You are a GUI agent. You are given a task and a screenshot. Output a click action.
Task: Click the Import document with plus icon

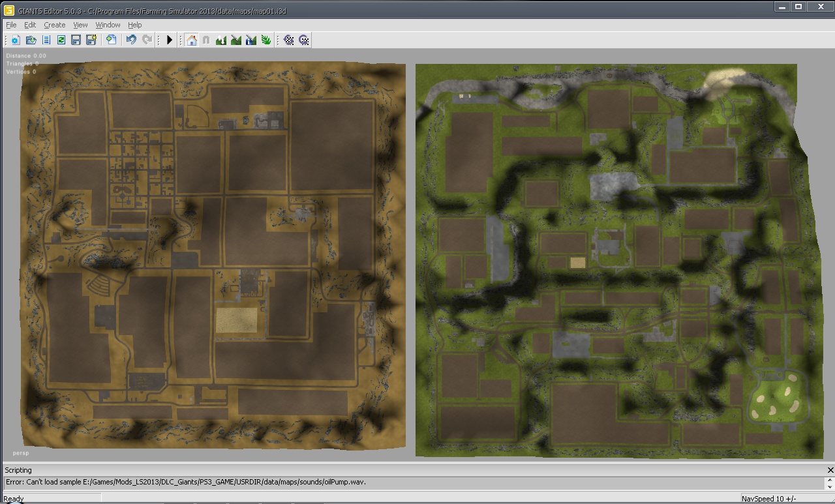(x=112, y=40)
